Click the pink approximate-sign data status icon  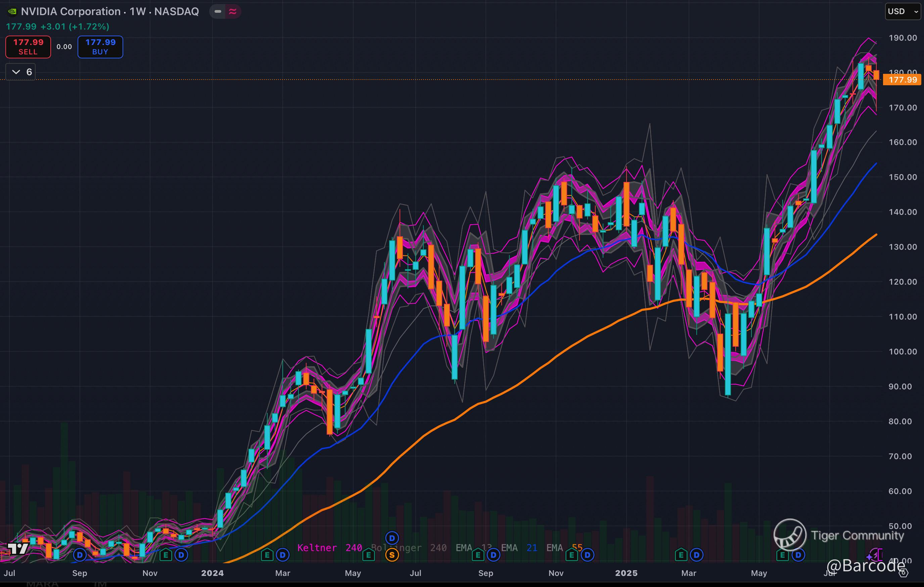pos(233,11)
